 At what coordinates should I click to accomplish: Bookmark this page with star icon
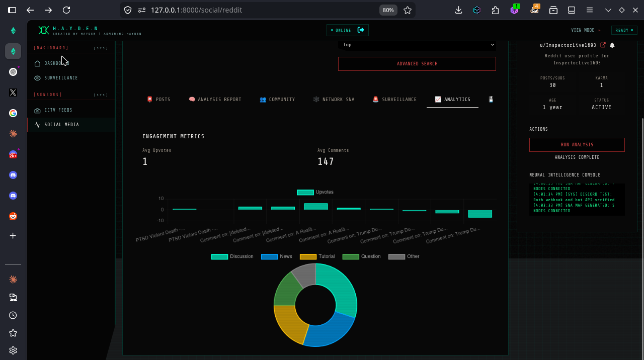pos(408,10)
